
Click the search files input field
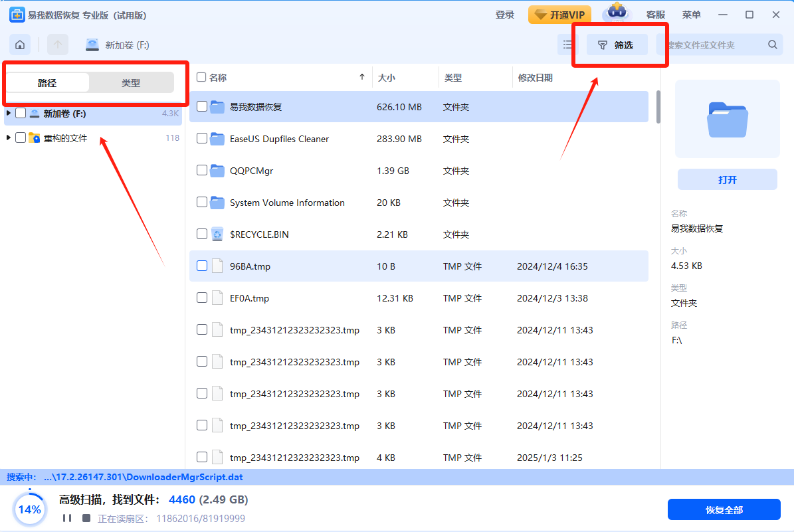(714, 44)
